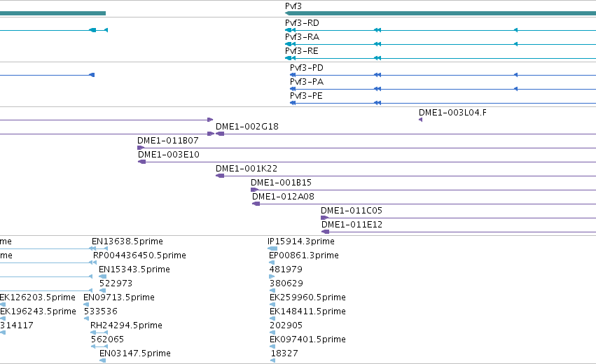Click the DME1-002G18 clone arrowhead
This screenshot has width=596, height=364.
[x=220, y=134]
